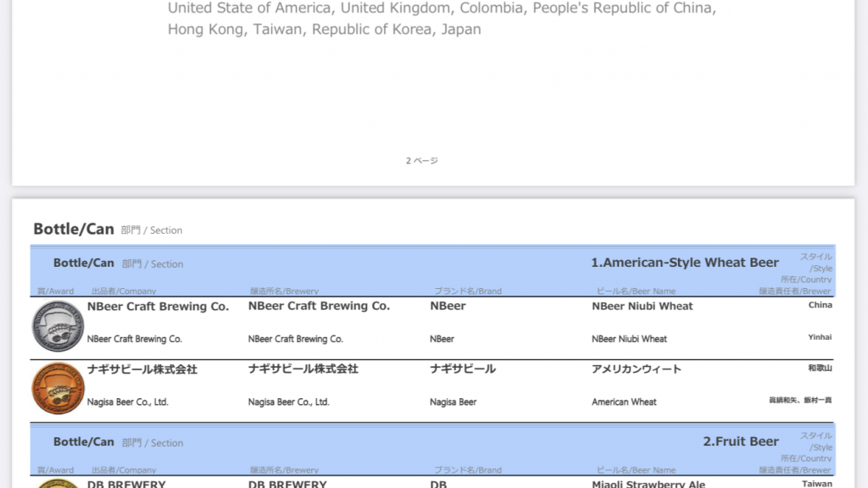
Task: Select 'Bottle/Can' in the Fruit Beer header
Action: pos(84,441)
